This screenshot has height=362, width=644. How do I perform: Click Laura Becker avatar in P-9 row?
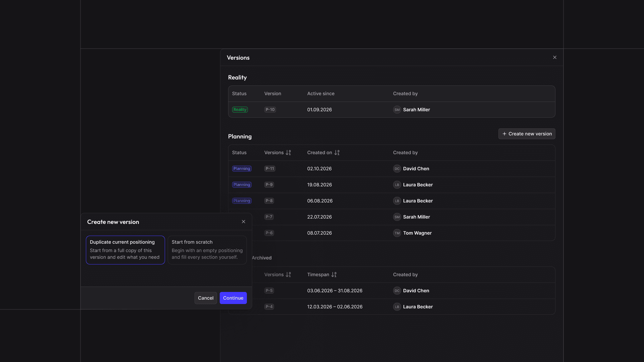tap(397, 185)
